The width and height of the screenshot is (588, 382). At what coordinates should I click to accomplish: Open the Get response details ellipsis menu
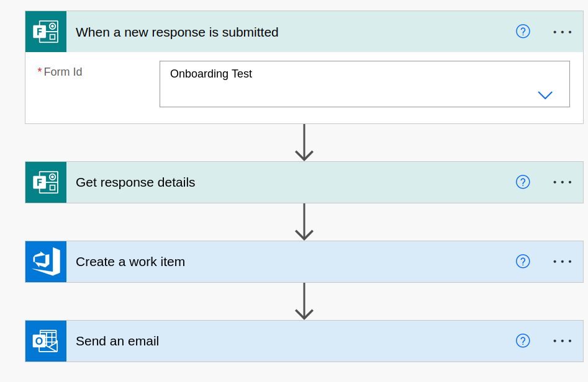pyautogui.click(x=562, y=182)
